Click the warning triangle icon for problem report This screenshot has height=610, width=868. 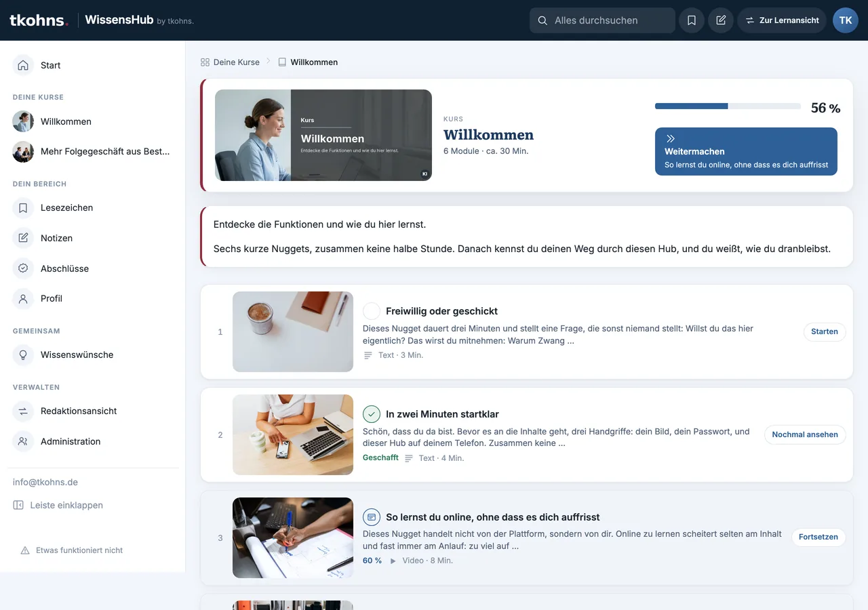click(25, 550)
